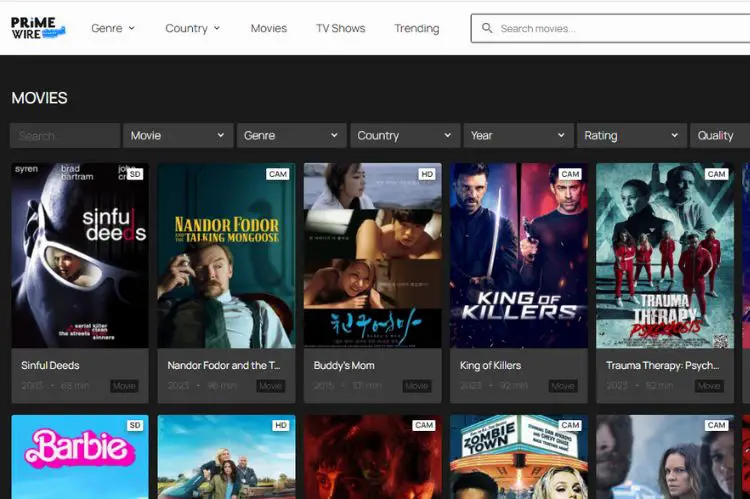
Task: Expand the Movie type filter dropdown
Action: point(178,135)
